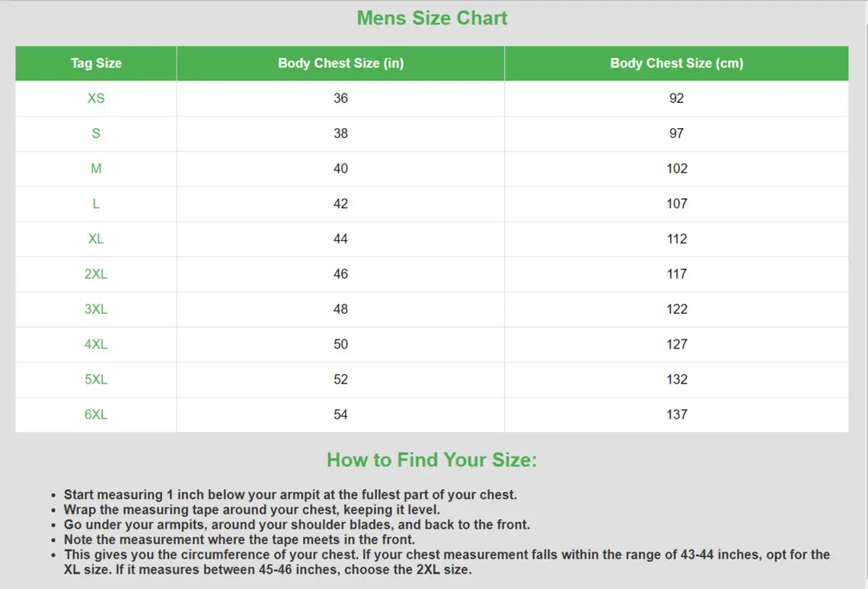
Task: Click the "Body Chest Size (in)" header
Action: [x=340, y=63]
